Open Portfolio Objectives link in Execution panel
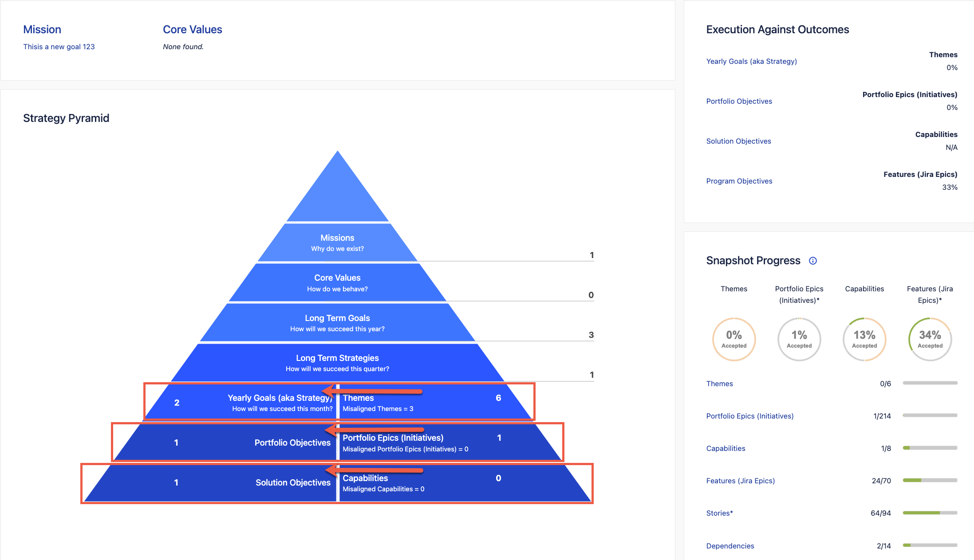Image resolution: width=974 pixels, height=560 pixels. point(739,101)
